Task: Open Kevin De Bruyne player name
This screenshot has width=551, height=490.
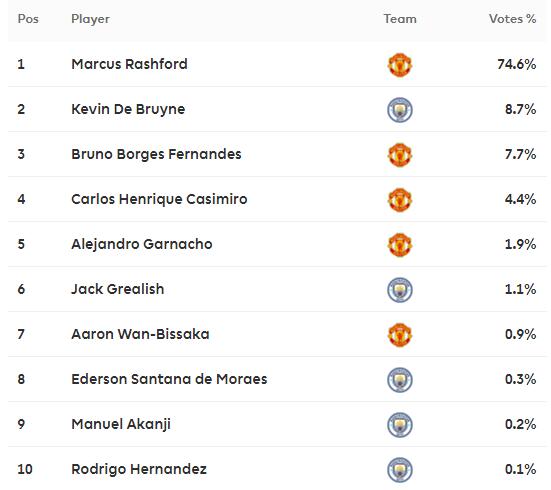Action: click(128, 109)
